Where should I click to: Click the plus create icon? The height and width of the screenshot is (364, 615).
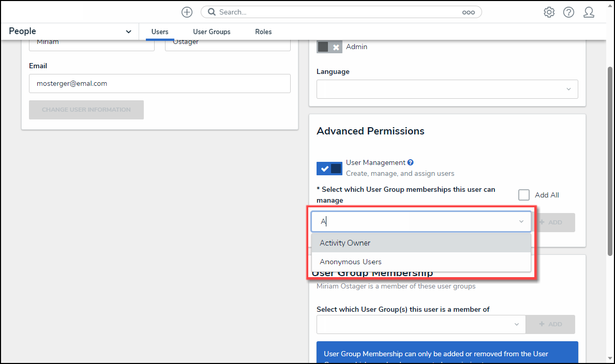(x=187, y=12)
